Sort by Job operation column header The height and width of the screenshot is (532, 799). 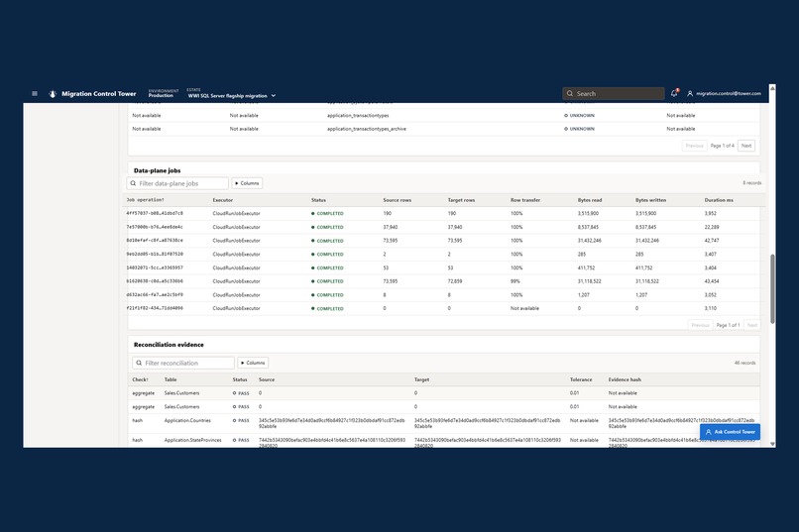(x=145, y=200)
